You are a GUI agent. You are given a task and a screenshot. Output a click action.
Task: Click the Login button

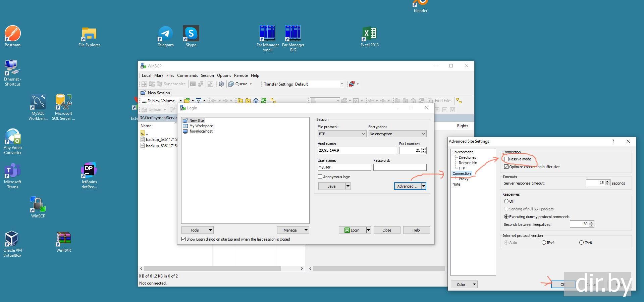pyautogui.click(x=352, y=230)
